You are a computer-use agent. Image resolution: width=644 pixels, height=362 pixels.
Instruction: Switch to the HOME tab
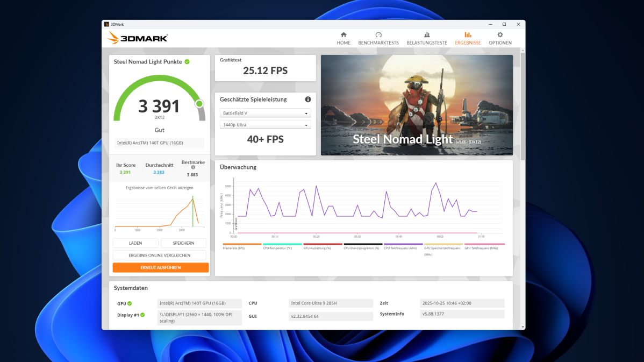click(x=343, y=38)
